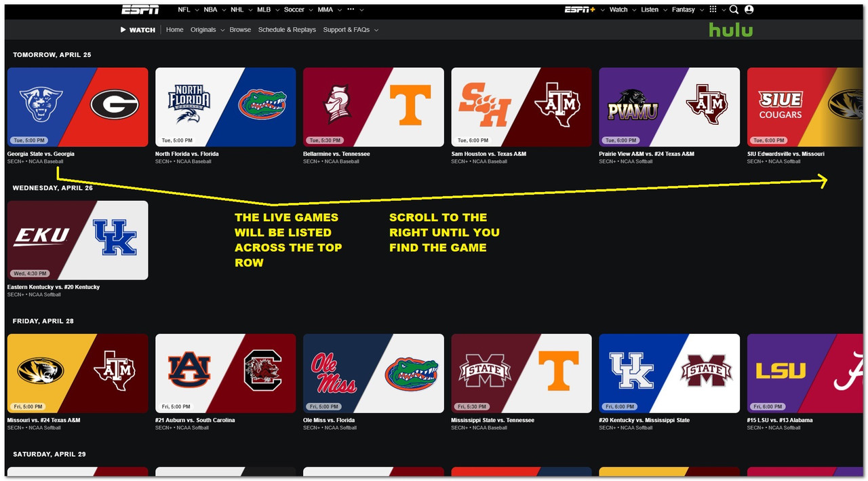Open the Listen menu
Viewport: 868px width, 481px height.
tap(650, 9)
